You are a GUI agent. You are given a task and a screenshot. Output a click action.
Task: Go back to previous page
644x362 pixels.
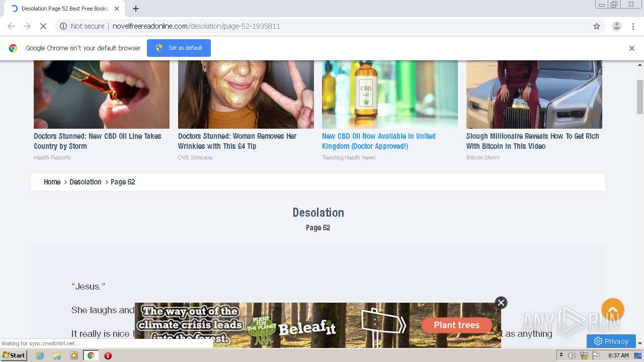(x=11, y=26)
